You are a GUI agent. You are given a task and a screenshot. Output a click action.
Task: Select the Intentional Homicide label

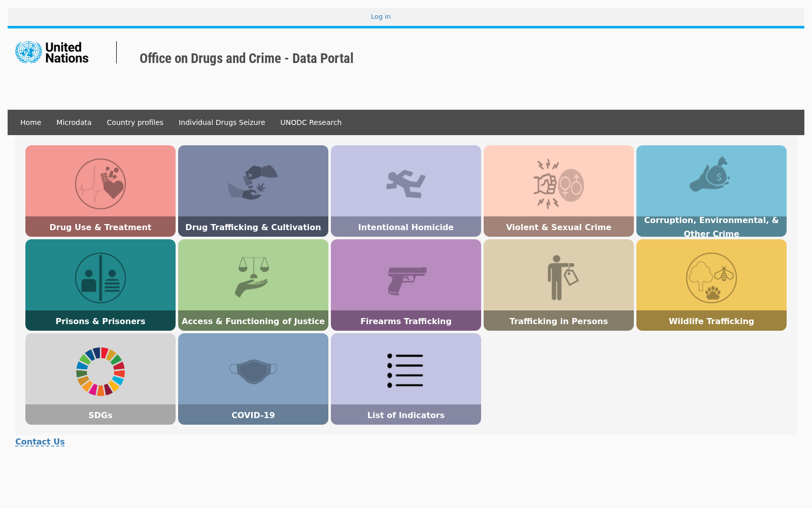(x=406, y=227)
